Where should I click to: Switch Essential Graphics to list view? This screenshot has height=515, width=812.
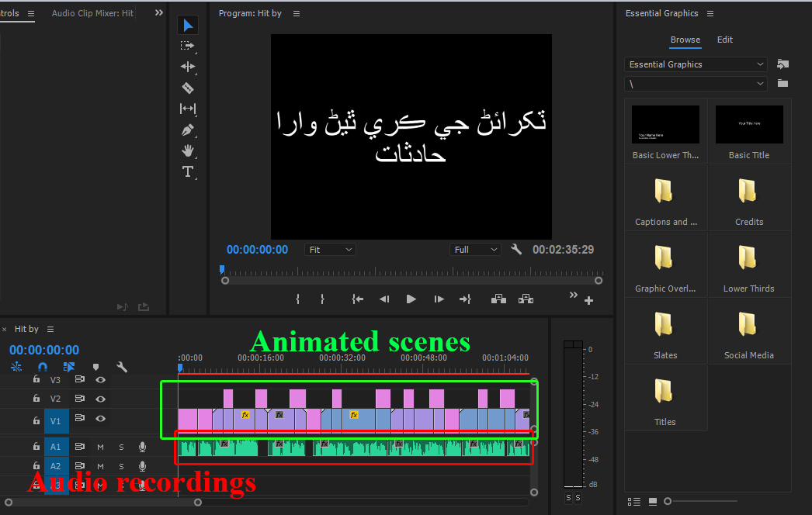point(634,502)
